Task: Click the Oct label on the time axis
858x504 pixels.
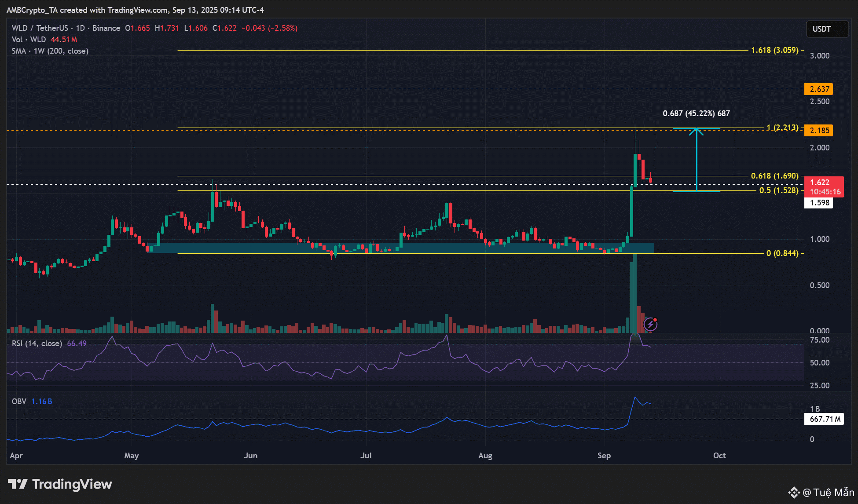Action: pos(719,456)
